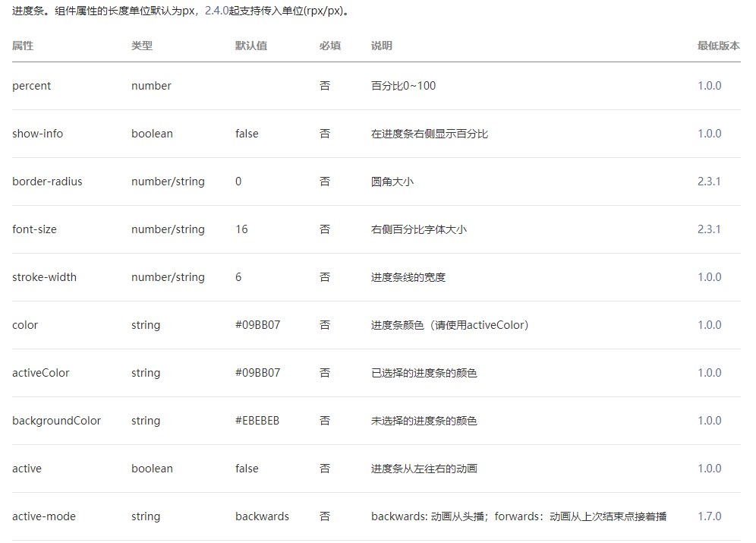Open version link 1.0.0 for percent

709,85
